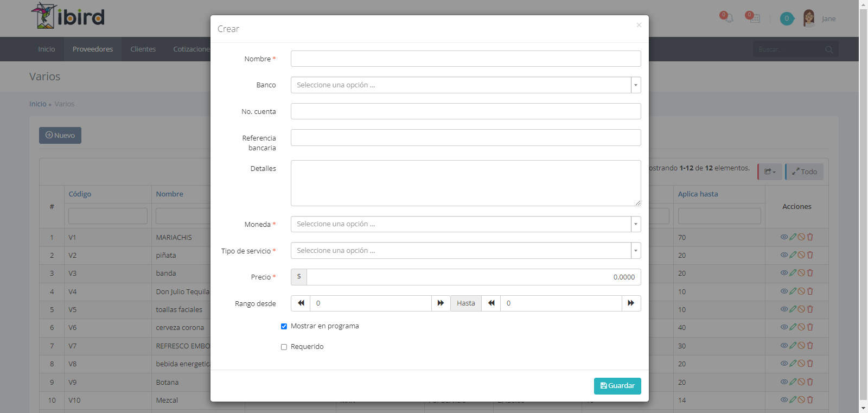Sort by the Nombre column header
Viewport: 868px width, 413px height.
(x=170, y=194)
